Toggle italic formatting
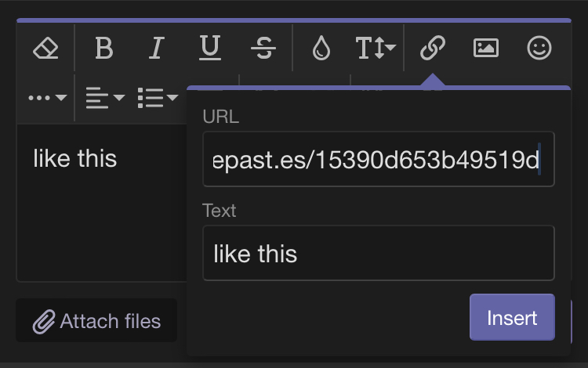The width and height of the screenshot is (588, 368). point(157,48)
